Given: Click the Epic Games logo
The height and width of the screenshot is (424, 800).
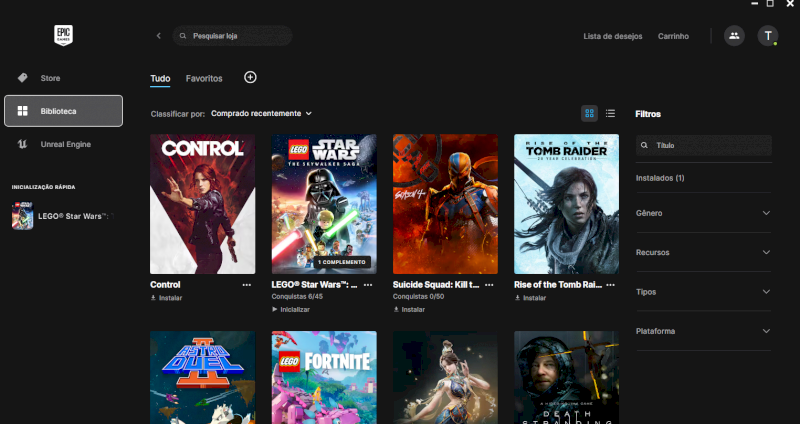Looking at the screenshot, I should 63,36.
